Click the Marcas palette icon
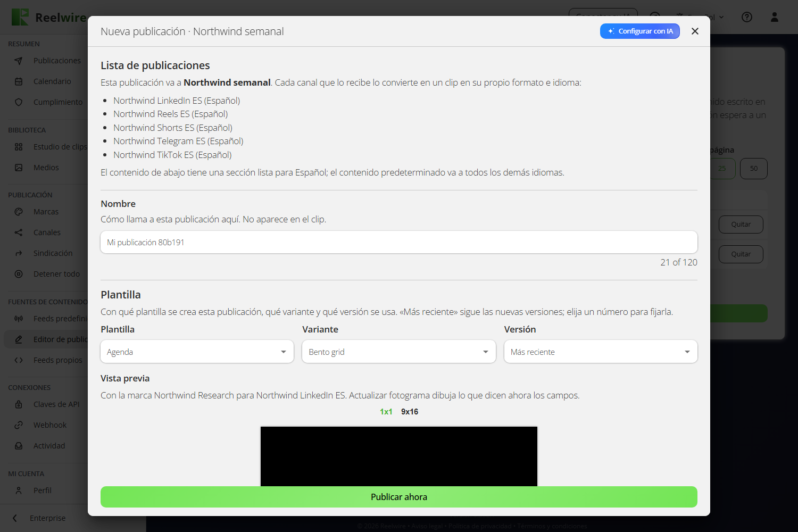The height and width of the screenshot is (532, 798). (19, 212)
